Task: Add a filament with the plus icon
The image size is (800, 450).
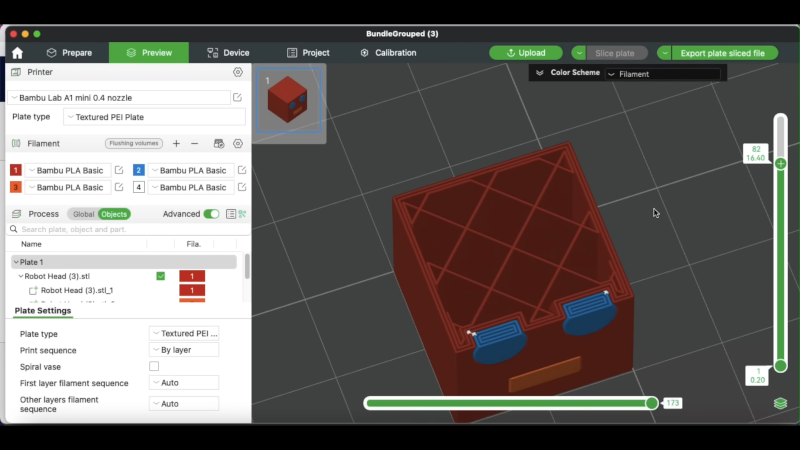Action: click(x=177, y=144)
